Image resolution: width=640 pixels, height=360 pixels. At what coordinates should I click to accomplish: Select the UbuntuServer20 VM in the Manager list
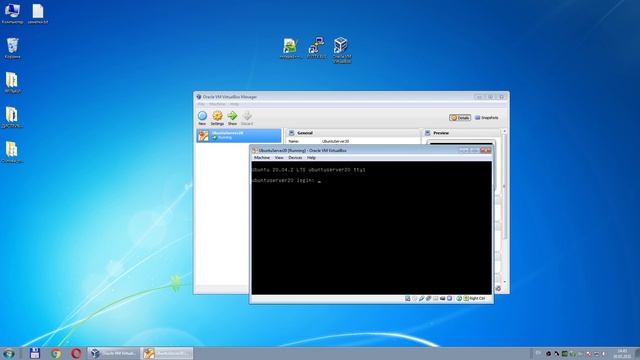point(239,136)
